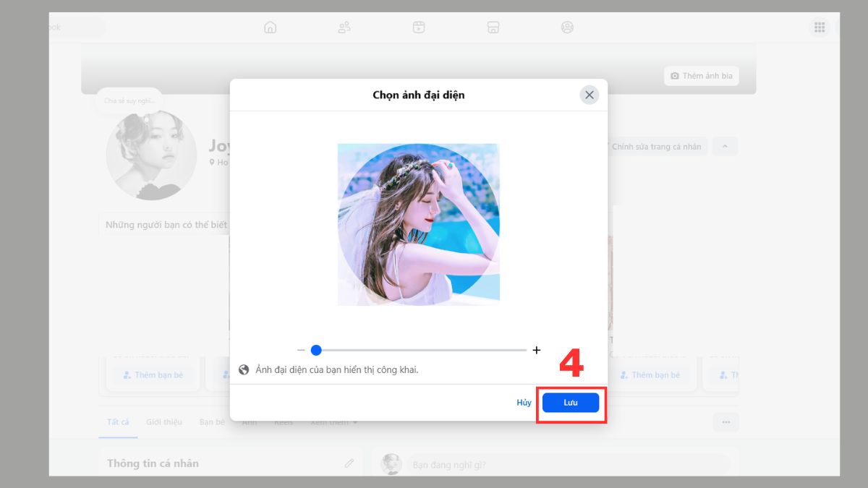Open the Marketplace icon in top navigation
868x488 pixels.
point(493,27)
